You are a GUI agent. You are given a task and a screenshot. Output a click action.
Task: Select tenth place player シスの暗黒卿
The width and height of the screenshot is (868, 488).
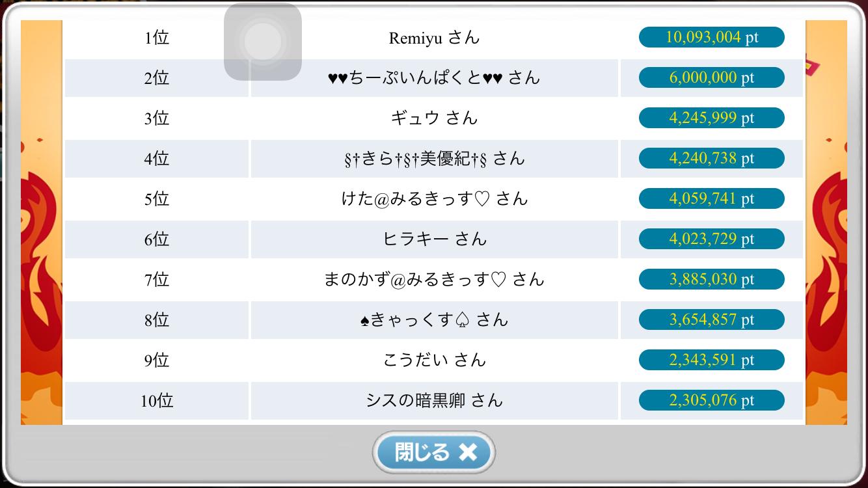pyautogui.click(x=434, y=401)
